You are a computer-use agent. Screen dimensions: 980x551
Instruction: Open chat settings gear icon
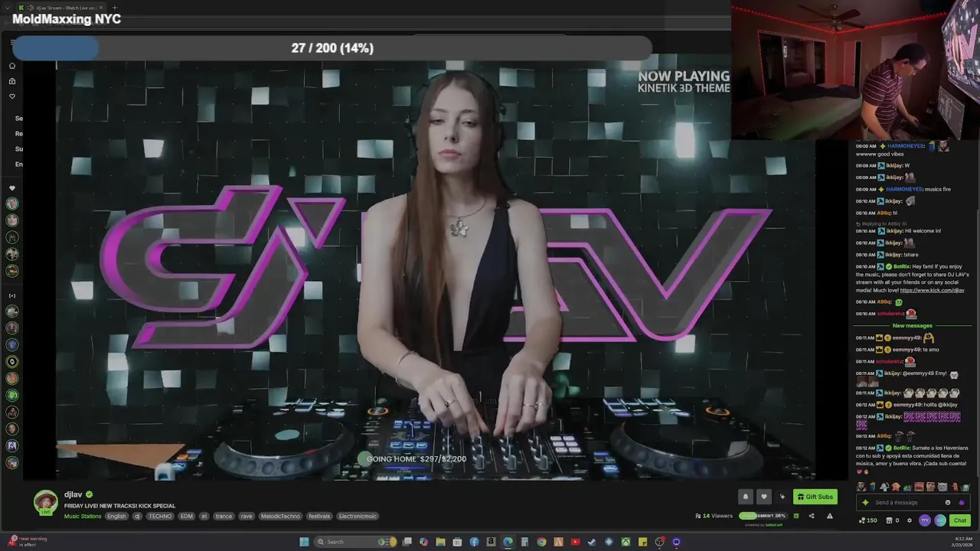[910, 520]
